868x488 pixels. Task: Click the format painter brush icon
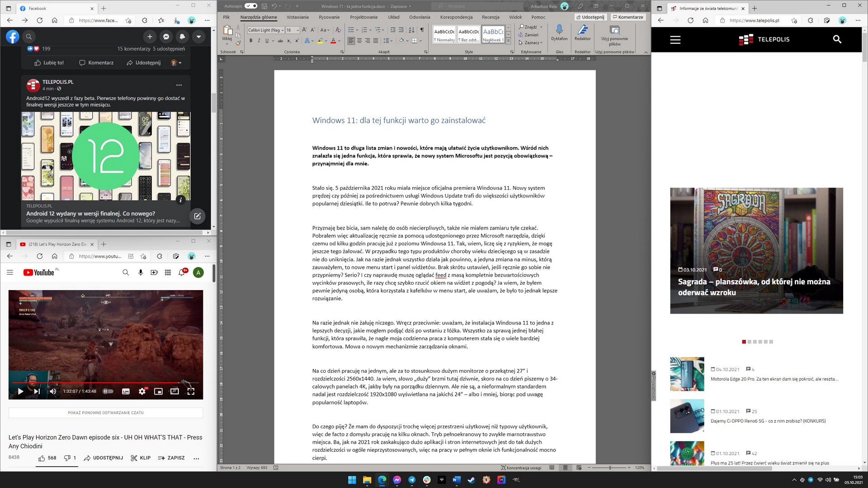(x=238, y=43)
